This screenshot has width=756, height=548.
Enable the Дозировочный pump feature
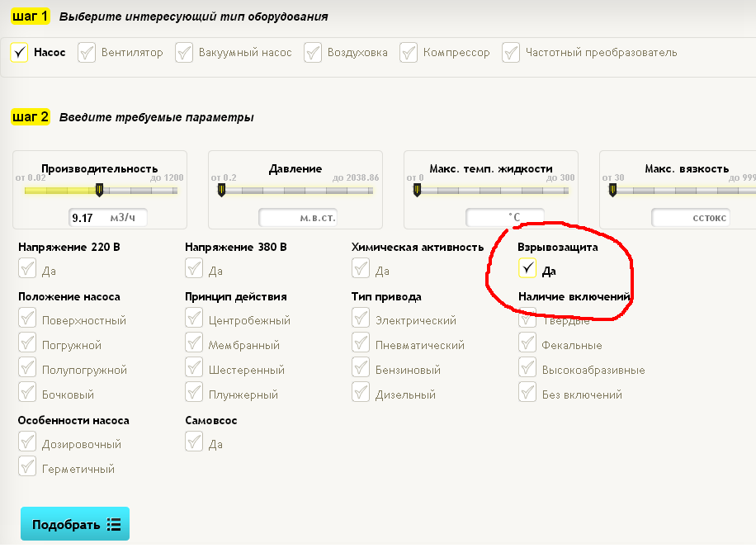tap(28, 443)
